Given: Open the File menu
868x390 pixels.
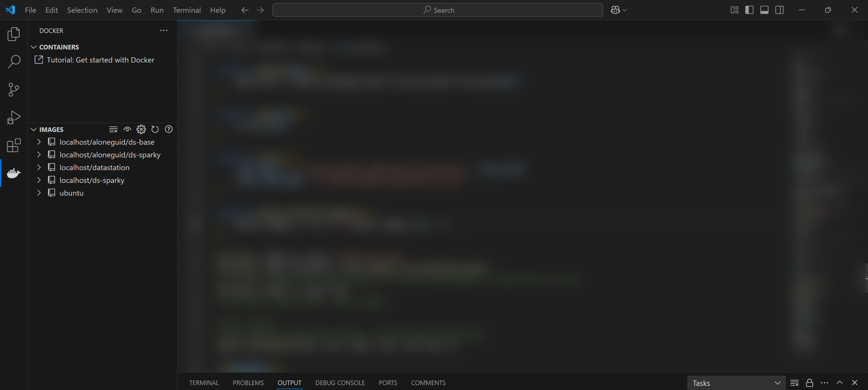Looking at the screenshot, I should pos(30,10).
